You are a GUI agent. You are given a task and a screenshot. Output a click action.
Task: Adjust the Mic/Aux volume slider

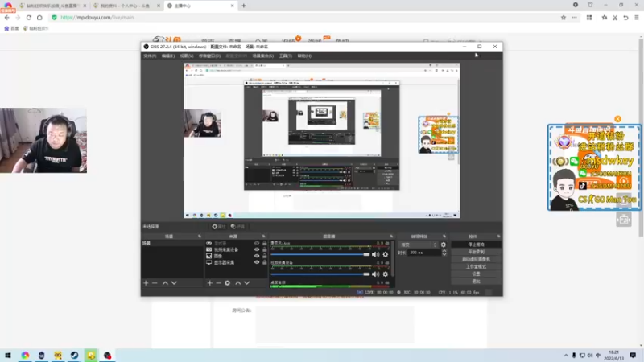point(320,254)
